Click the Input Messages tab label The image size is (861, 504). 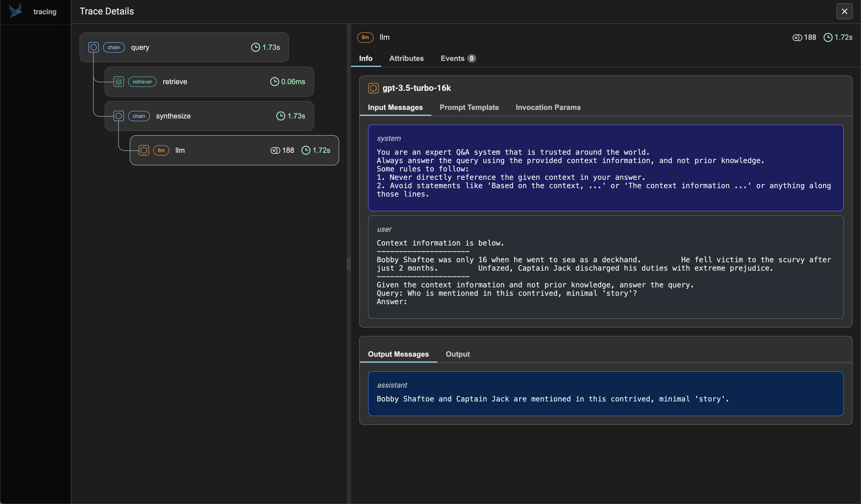pos(395,107)
